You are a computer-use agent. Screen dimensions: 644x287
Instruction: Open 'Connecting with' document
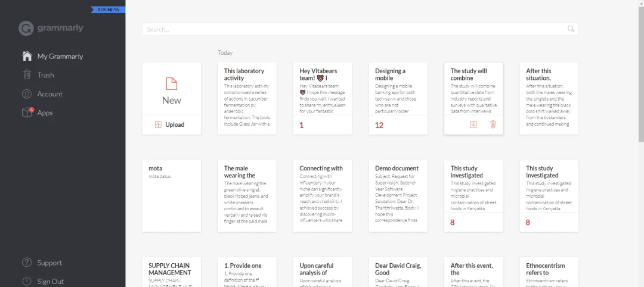(323, 196)
